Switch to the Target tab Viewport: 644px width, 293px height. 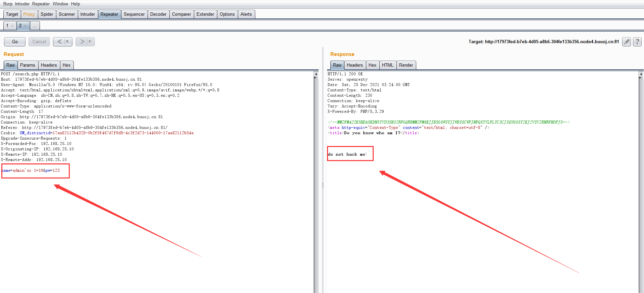(x=12, y=14)
